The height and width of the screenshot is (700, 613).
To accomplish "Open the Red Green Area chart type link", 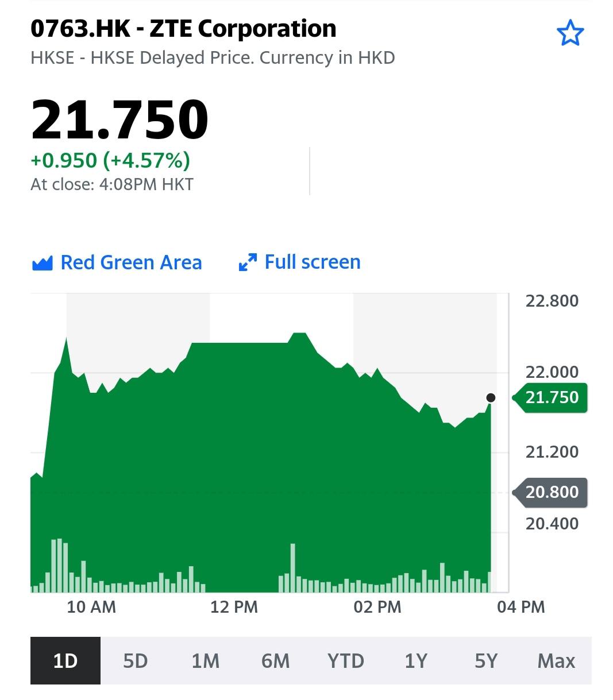I will tap(117, 262).
